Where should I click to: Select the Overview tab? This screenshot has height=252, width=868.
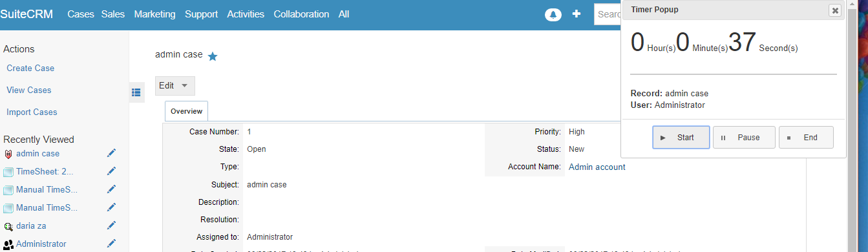click(x=186, y=111)
